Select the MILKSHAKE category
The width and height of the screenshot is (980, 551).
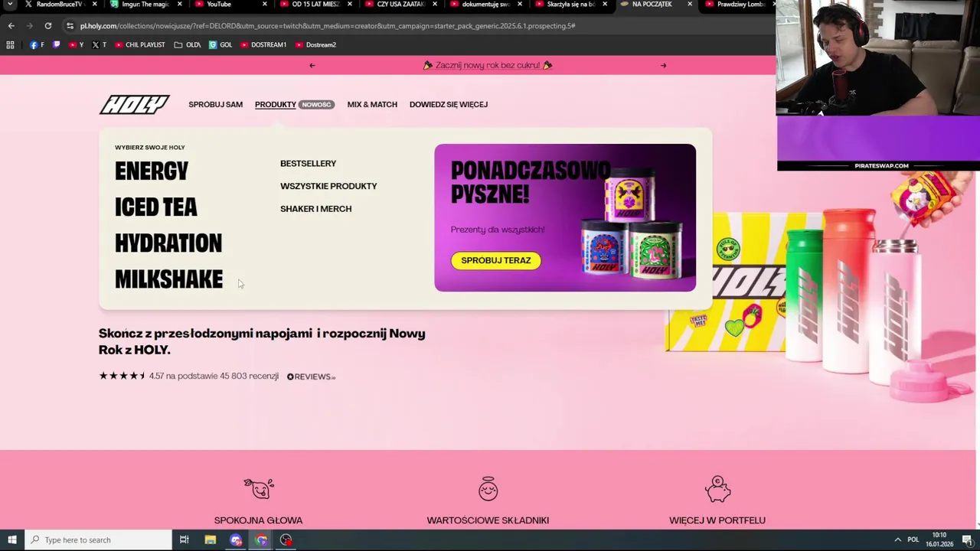point(168,279)
